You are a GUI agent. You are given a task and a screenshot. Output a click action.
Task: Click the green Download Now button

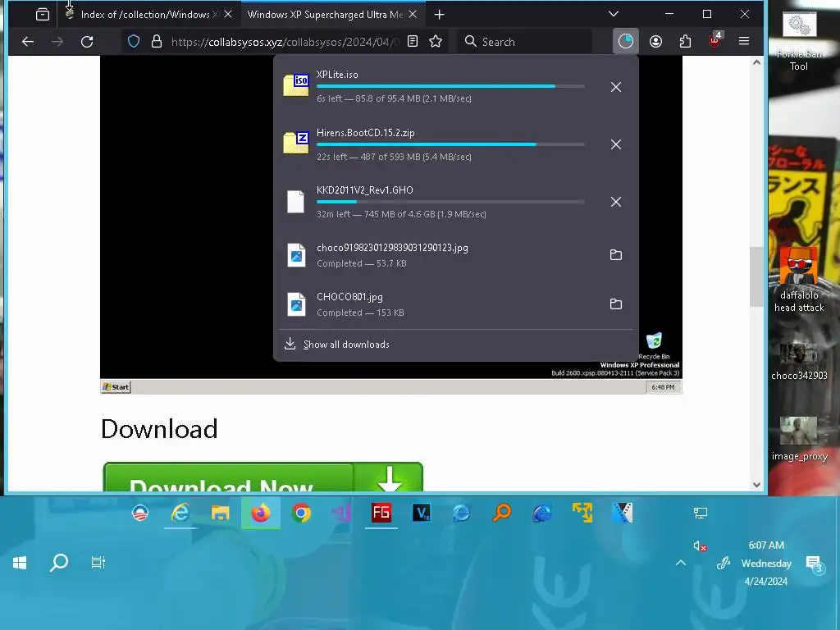point(262,477)
